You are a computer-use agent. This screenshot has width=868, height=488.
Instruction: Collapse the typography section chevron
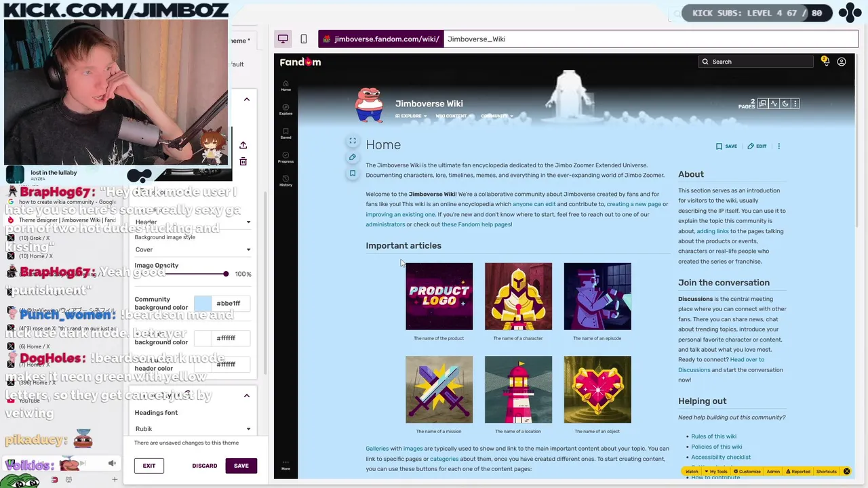coord(247,395)
